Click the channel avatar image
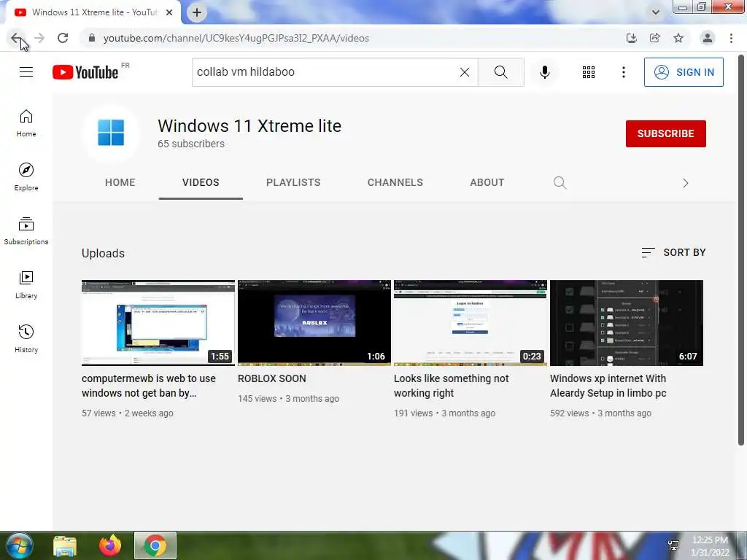Screen dimensions: 747x560 click(111, 133)
